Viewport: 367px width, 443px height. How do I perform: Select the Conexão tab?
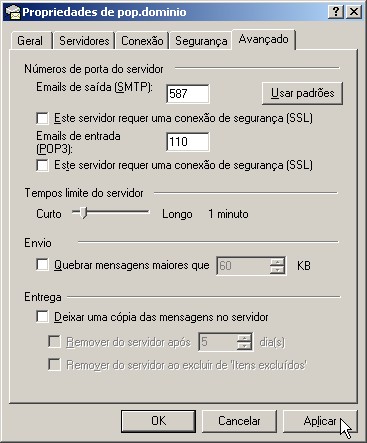tap(142, 41)
